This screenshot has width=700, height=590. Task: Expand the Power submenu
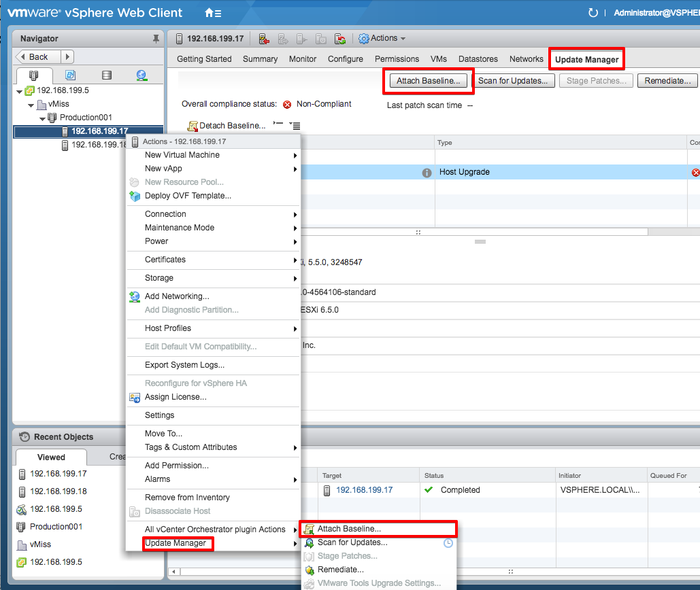point(295,242)
